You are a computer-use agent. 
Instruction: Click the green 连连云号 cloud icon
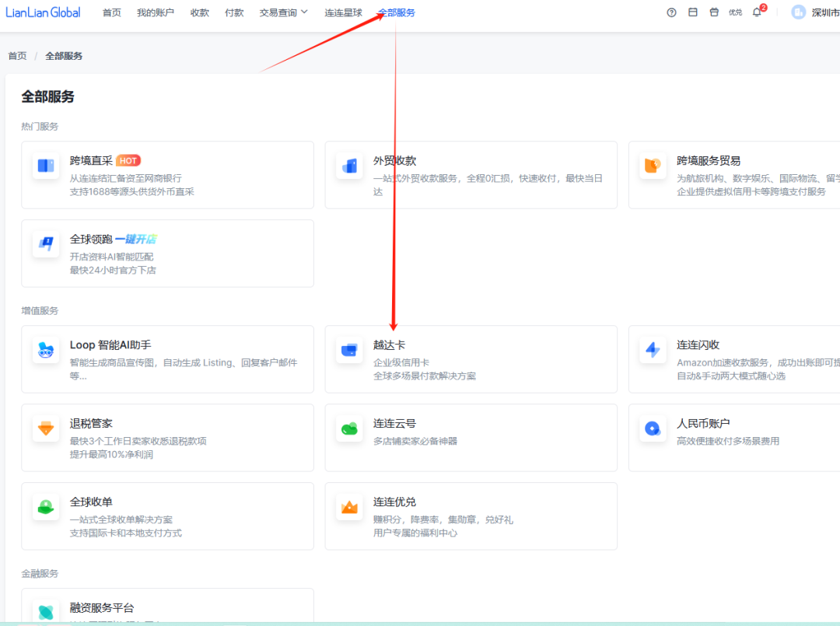[349, 428]
